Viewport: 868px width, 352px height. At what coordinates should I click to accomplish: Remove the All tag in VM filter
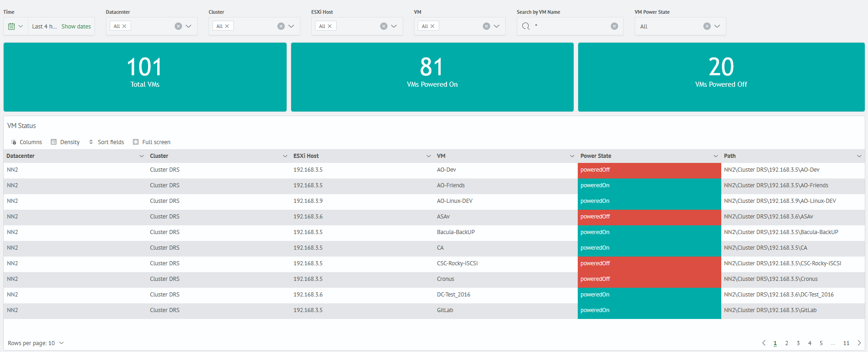tap(432, 26)
